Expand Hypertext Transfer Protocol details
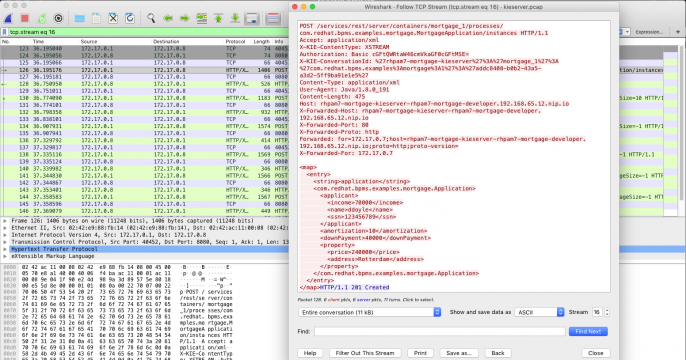Viewport: 686px width, 360px height. coord(5,249)
